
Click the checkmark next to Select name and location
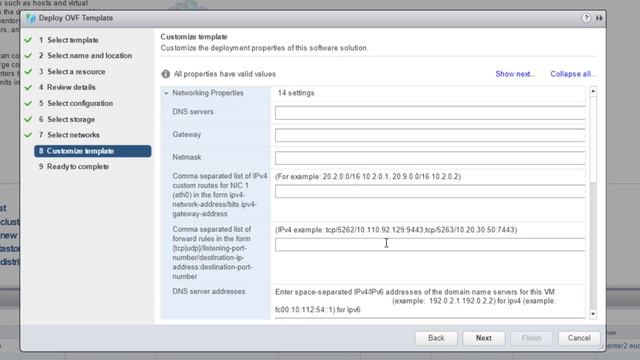28,56
